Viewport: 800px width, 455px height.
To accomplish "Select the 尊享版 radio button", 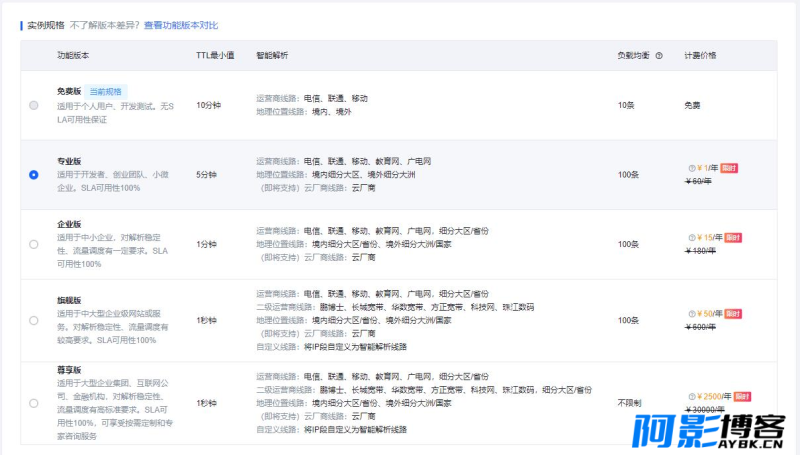I will (x=34, y=403).
